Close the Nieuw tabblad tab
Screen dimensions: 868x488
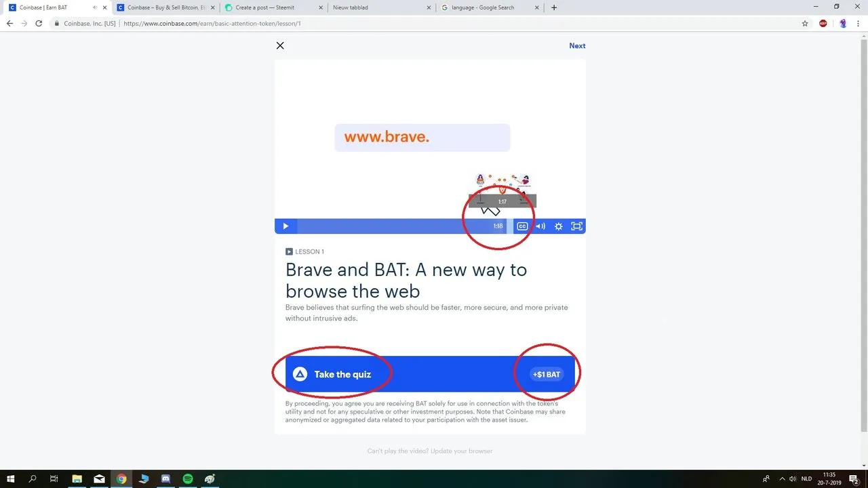pos(429,7)
